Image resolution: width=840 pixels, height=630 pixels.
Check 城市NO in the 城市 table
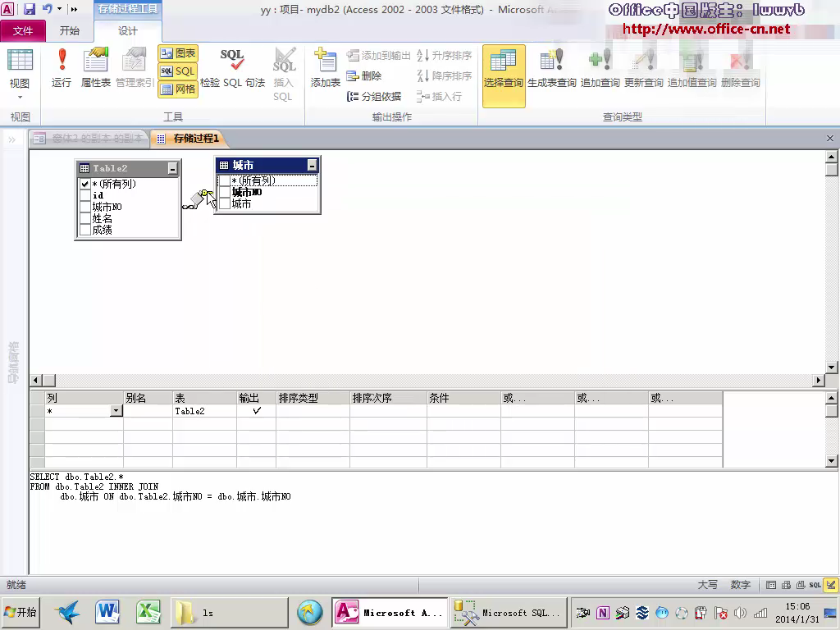point(225,192)
